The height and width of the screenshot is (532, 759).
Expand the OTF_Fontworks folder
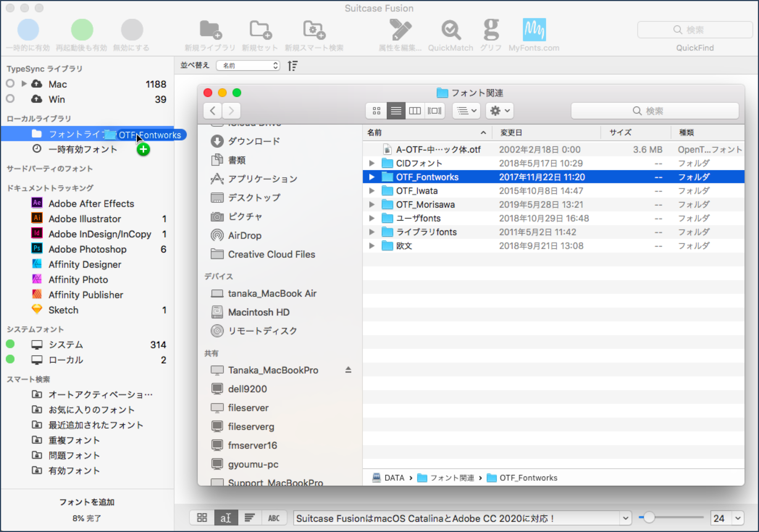point(372,177)
